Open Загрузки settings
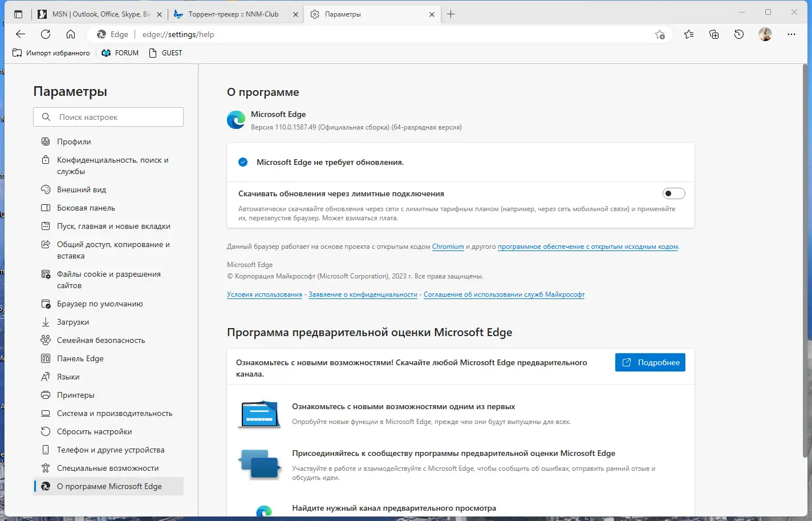This screenshot has height=521, width=812. coord(108,322)
